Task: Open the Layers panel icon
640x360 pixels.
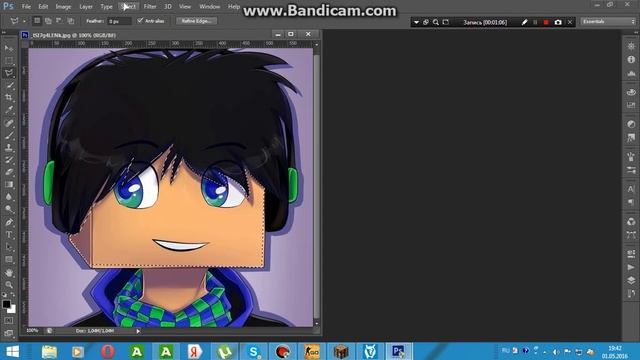Action: [x=631, y=280]
